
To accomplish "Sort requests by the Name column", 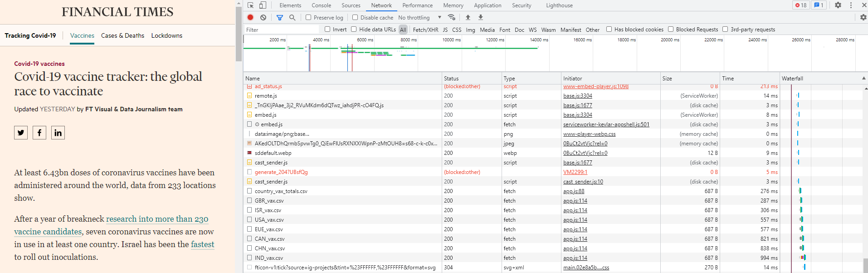I will (x=342, y=79).
